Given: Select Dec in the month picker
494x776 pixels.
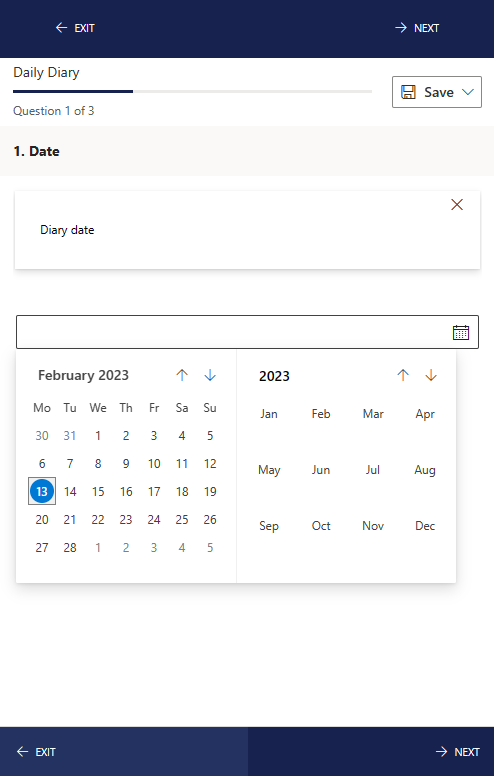Looking at the screenshot, I should click(x=425, y=526).
